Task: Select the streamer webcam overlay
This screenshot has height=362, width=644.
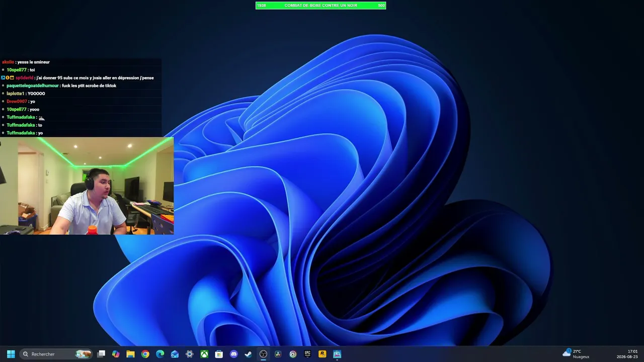Action: [87, 186]
